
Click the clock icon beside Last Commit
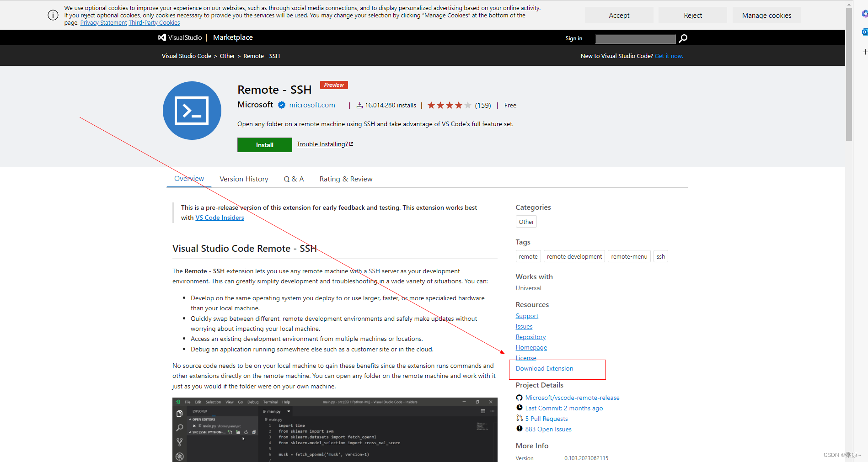pyautogui.click(x=519, y=408)
